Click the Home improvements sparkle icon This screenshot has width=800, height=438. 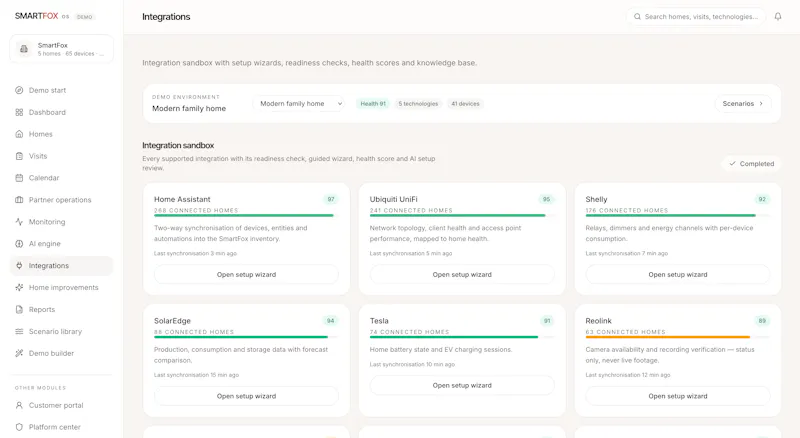(x=19, y=287)
